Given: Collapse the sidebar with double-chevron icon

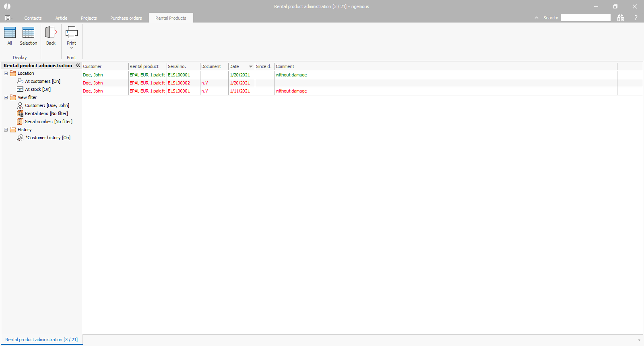Looking at the screenshot, I should click(x=78, y=66).
